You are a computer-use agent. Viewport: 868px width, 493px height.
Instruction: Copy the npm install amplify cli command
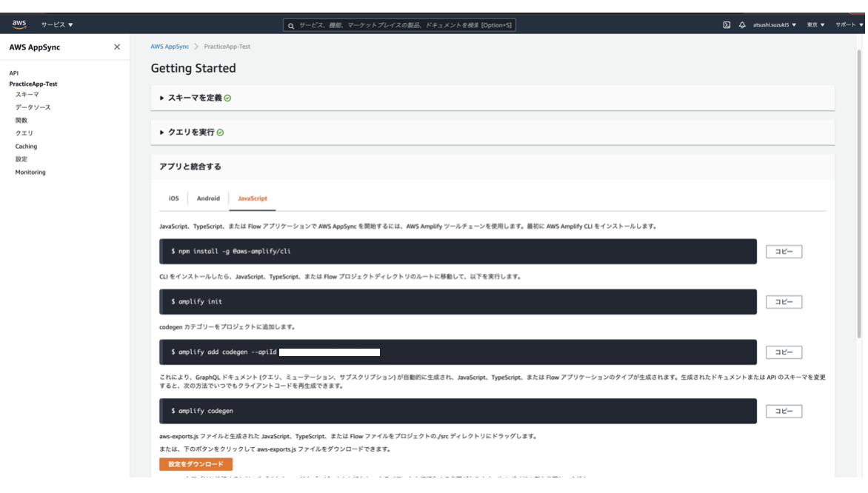pyautogui.click(x=784, y=252)
